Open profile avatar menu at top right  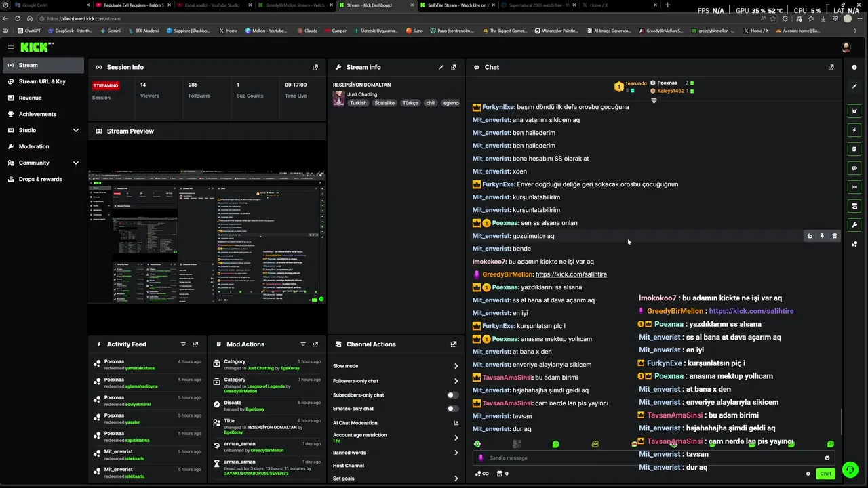click(x=846, y=47)
